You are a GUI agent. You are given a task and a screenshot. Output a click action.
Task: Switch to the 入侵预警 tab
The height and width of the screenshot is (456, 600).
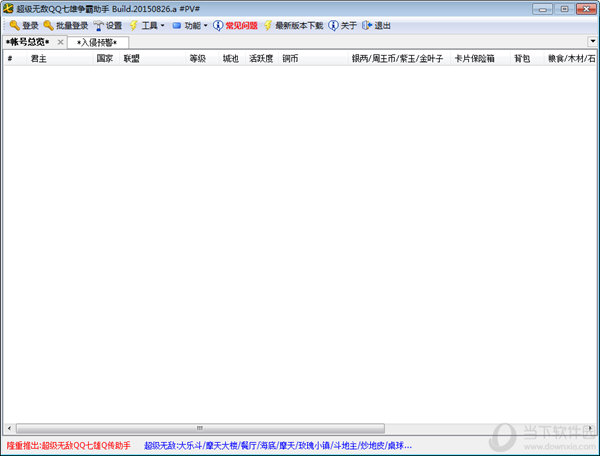pos(97,42)
